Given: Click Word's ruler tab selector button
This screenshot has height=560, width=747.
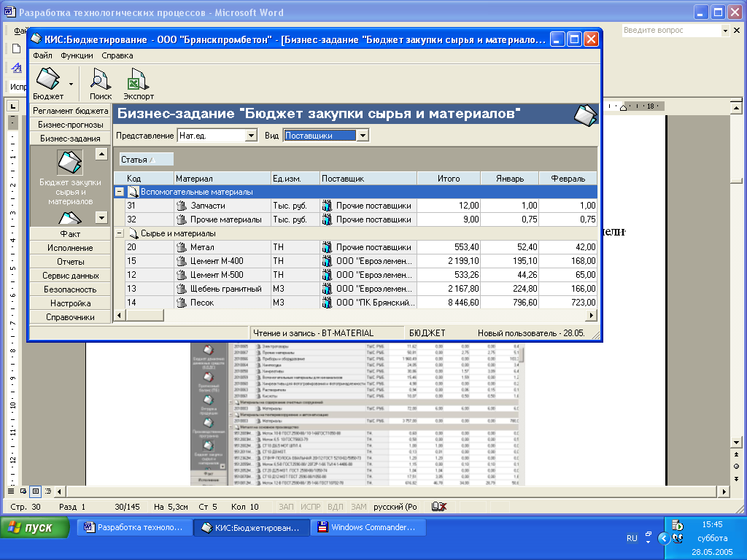Looking at the screenshot, I should point(12,106).
